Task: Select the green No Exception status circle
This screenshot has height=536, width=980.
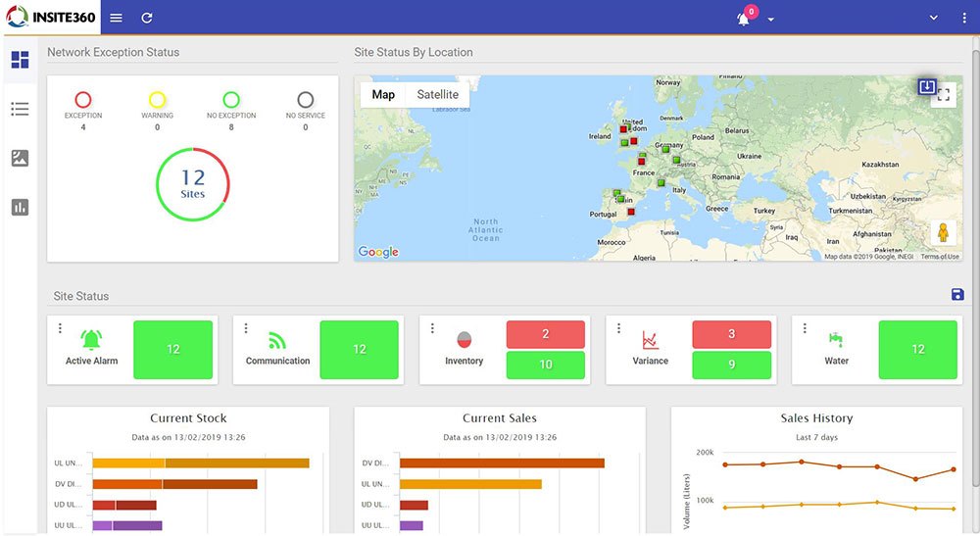Action: (231, 99)
